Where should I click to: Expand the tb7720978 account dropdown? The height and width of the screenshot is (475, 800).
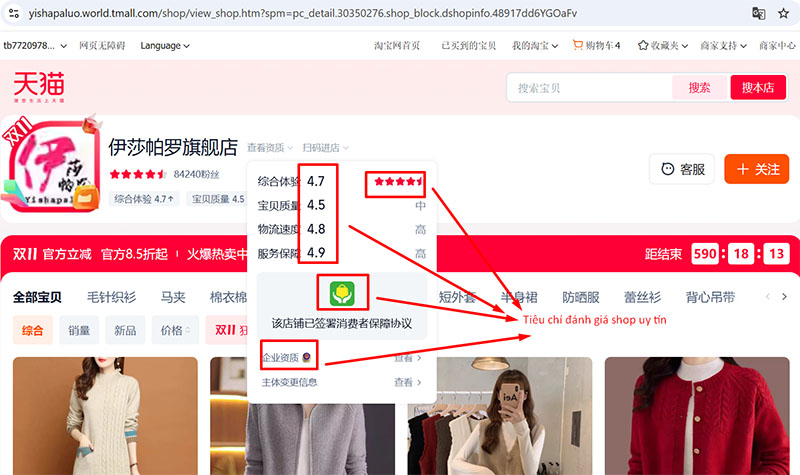click(35, 45)
